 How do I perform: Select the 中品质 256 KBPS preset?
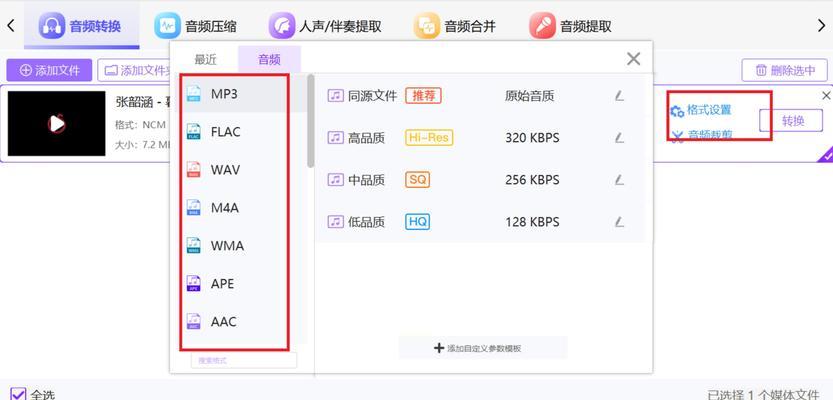point(481,180)
